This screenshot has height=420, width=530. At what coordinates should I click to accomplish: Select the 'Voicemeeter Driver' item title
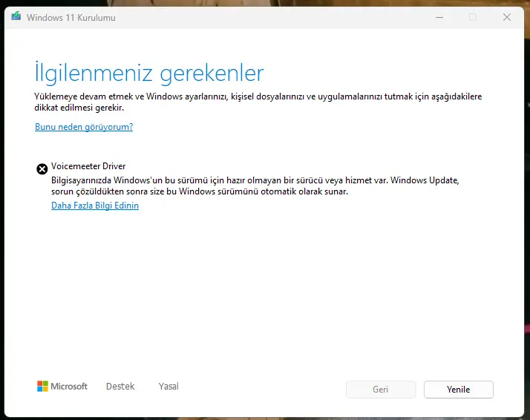pyautogui.click(x=88, y=166)
